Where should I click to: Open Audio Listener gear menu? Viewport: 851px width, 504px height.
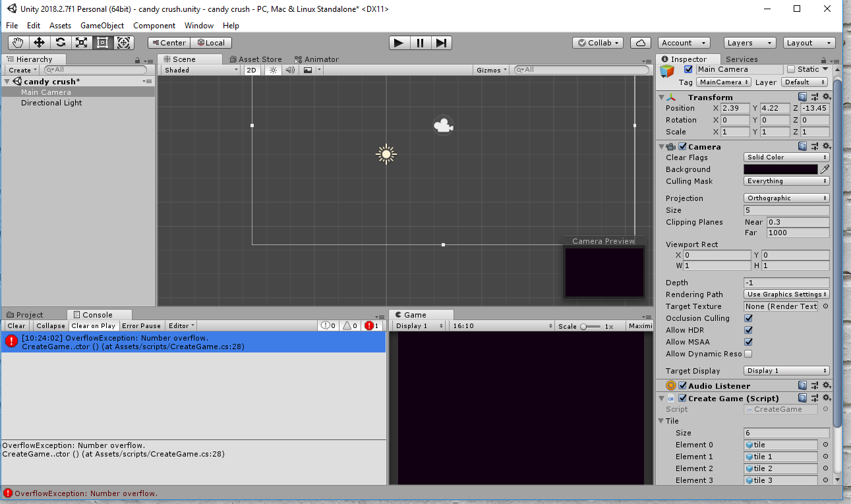(827, 385)
